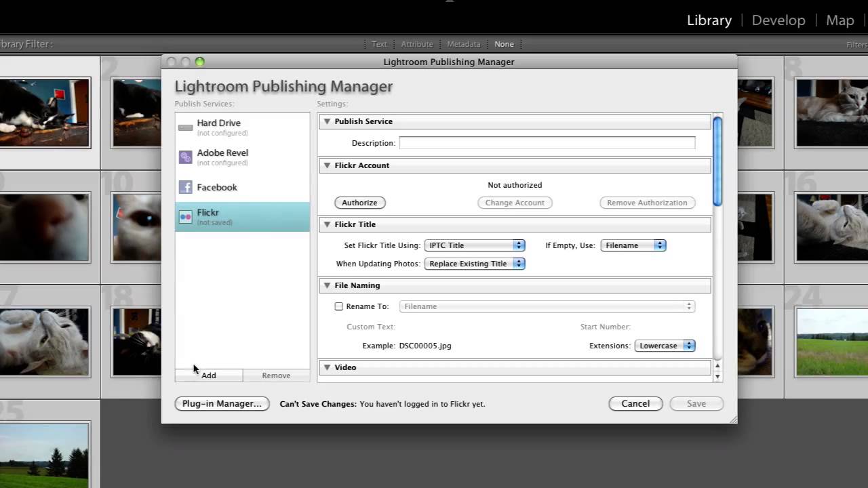Click the Change Account button
The image size is (868, 488).
tap(515, 203)
